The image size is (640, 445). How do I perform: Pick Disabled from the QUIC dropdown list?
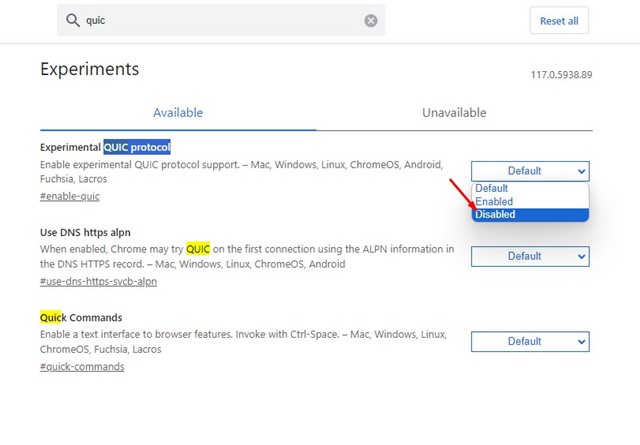click(x=496, y=214)
